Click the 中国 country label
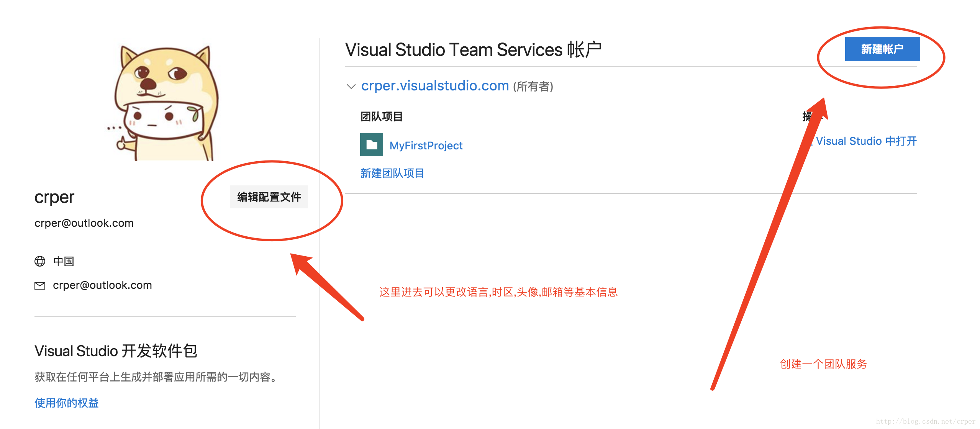The image size is (980, 429). 64,261
